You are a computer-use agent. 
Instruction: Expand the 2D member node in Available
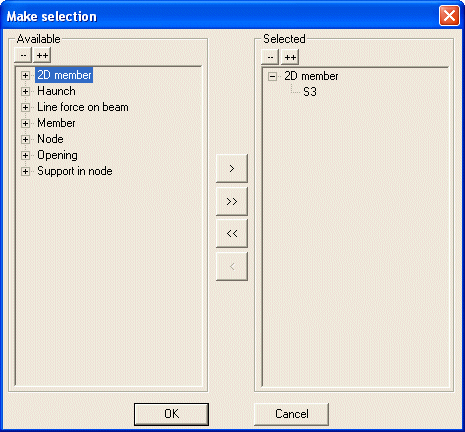click(x=25, y=75)
